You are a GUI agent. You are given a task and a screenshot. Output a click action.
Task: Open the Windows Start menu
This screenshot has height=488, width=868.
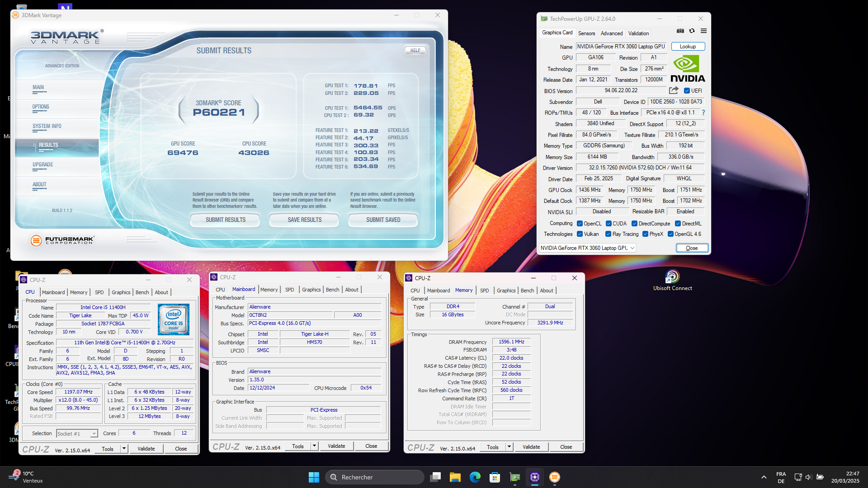point(314,477)
